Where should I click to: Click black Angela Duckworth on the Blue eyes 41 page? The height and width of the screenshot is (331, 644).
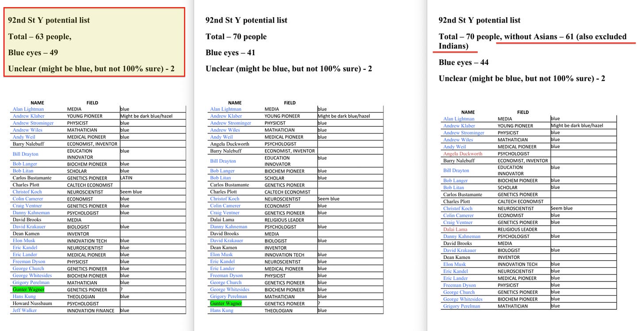tap(230, 144)
